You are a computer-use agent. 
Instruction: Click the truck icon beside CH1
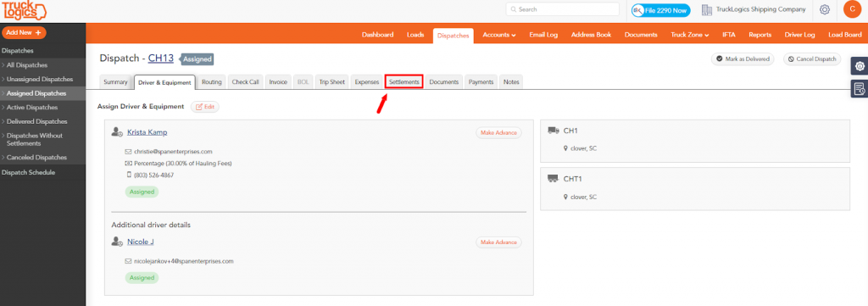click(x=553, y=131)
